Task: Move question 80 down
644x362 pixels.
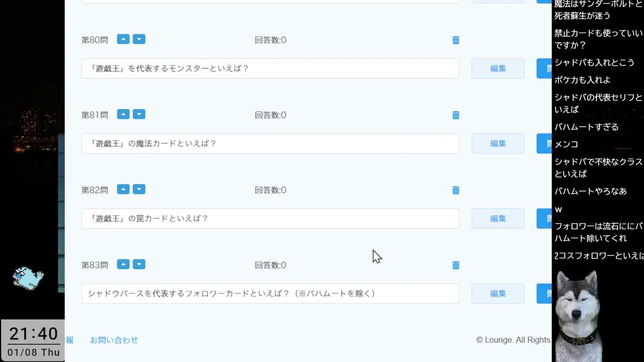Action: point(139,39)
